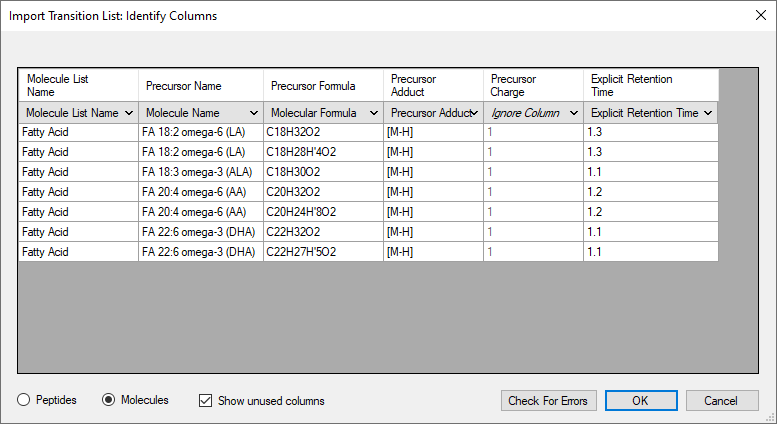The height and width of the screenshot is (424, 777).
Task: Click the FA 18:3 omega-3 (ALA) cell
Action: (201, 172)
